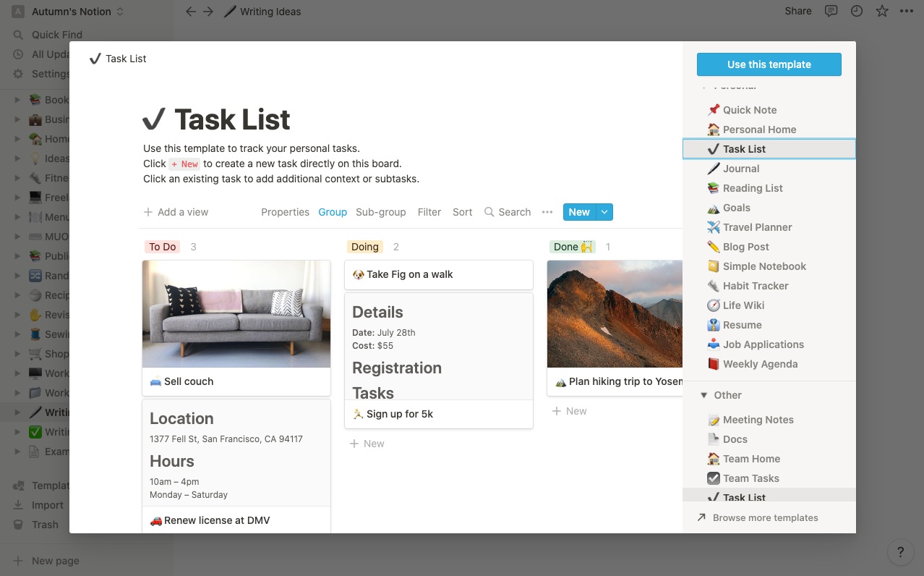Click Use this template button
This screenshot has height=576, width=924.
pos(769,64)
